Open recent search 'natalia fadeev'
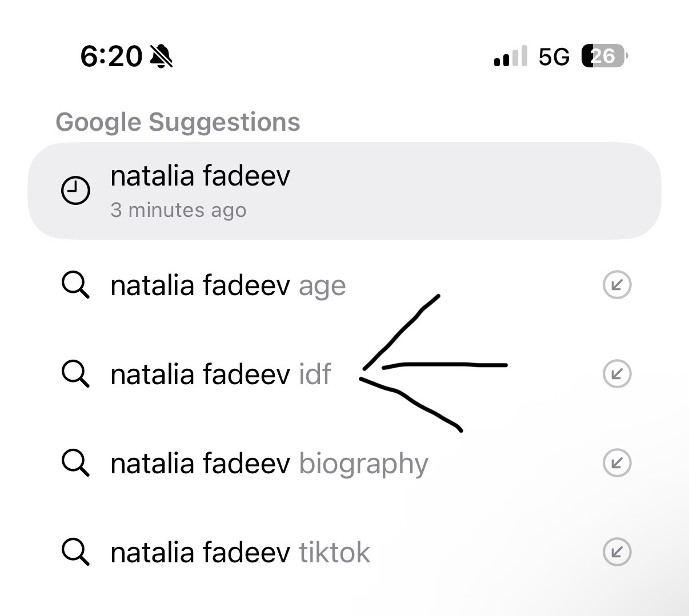 coord(344,191)
